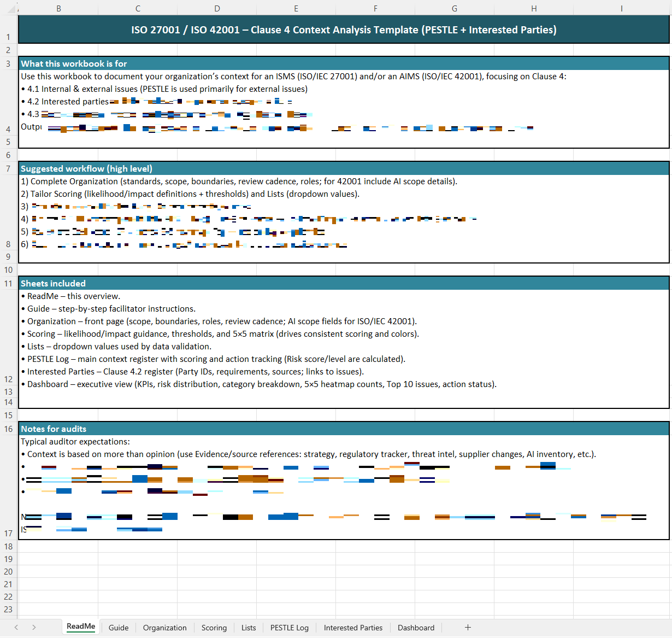The height and width of the screenshot is (638, 672).
Task: Select column E header
Action: point(296,8)
